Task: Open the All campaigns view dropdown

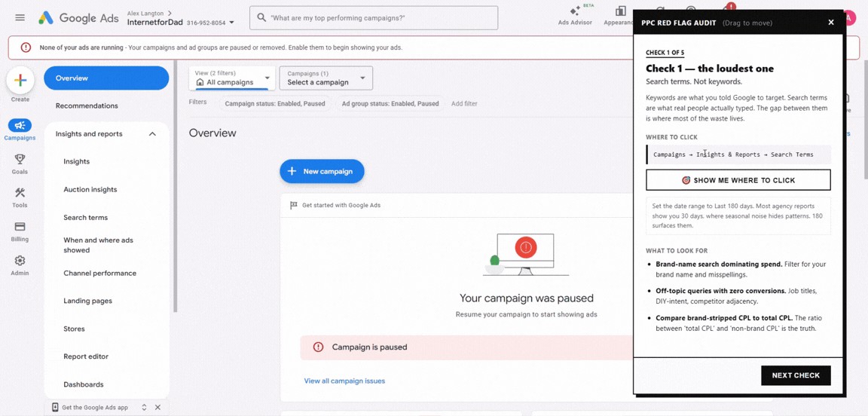Action: click(x=232, y=78)
